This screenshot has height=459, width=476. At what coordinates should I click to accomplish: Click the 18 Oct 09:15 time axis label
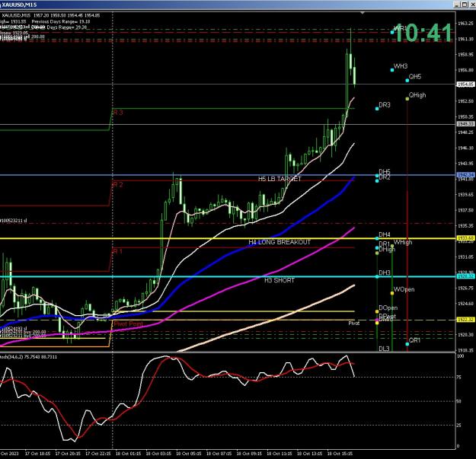pyautogui.click(x=249, y=454)
